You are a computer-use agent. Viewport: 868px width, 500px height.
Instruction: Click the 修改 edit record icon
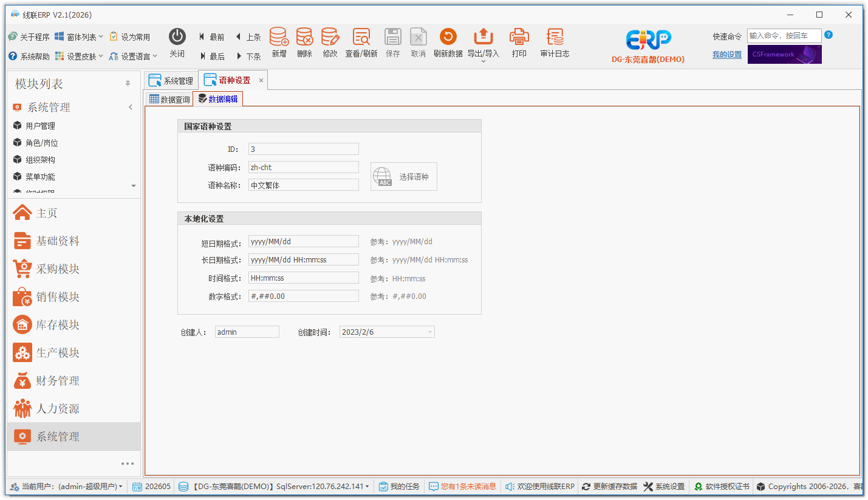coord(330,37)
